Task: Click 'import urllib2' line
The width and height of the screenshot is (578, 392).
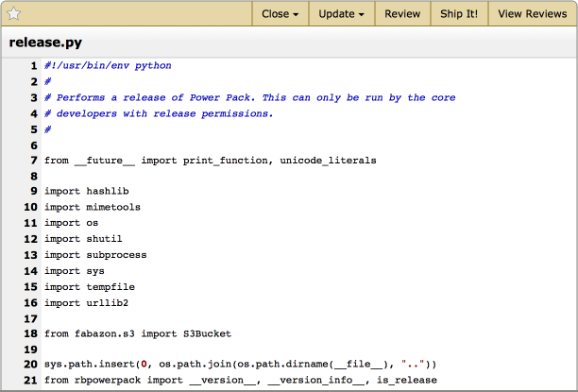Action: coord(86,303)
